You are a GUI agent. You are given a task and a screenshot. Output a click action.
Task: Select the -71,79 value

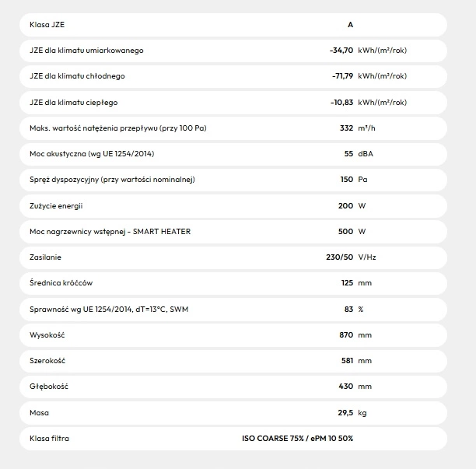point(341,76)
